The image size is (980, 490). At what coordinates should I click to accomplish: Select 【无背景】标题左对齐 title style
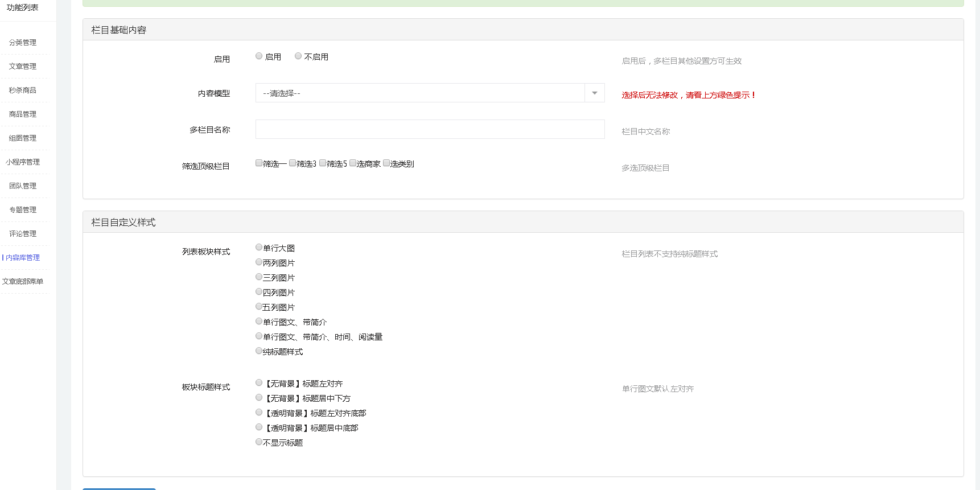pos(259,383)
